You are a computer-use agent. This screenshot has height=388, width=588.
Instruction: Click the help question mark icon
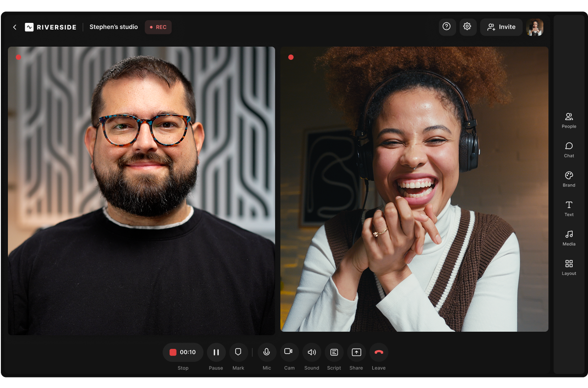(446, 27)
